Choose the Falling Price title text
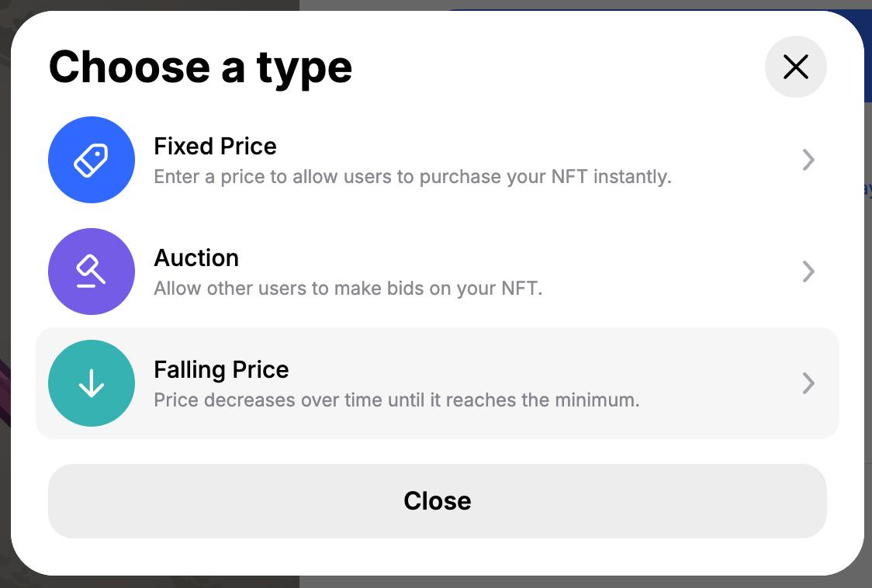The image size is (872, 588). point(221,370)
